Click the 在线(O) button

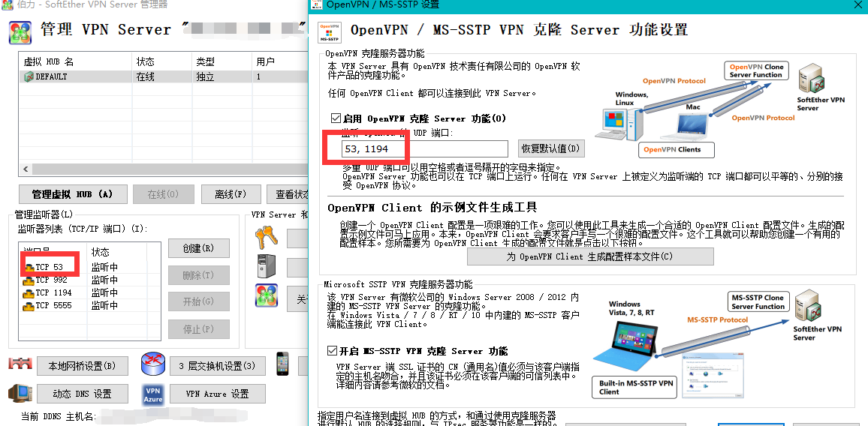tap(163, 194)
